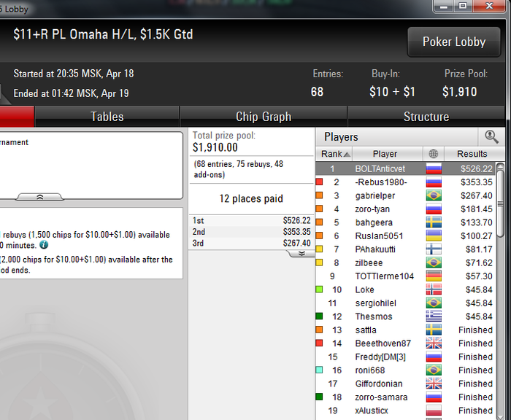Viewport: 511px width, 420px height.
Task: Open the player search magnifier icon
Action: [x=491, y=137]
